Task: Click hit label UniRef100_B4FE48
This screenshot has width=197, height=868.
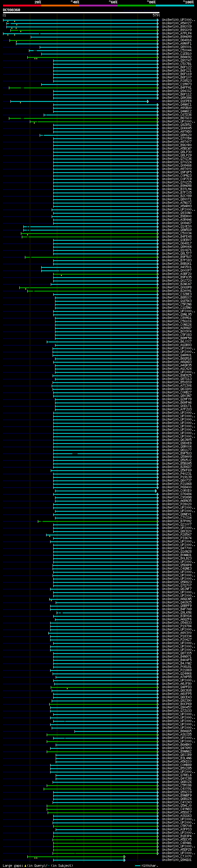Action: pos(176,236)
